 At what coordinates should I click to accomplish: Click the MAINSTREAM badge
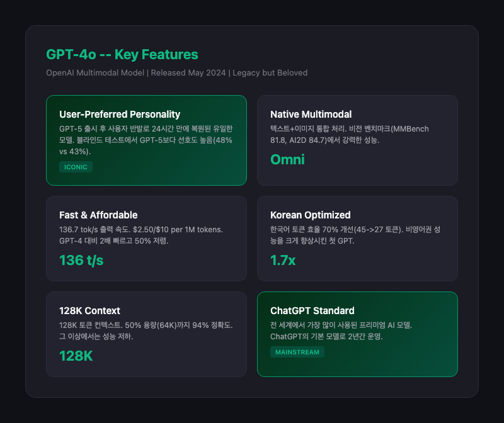297,352
